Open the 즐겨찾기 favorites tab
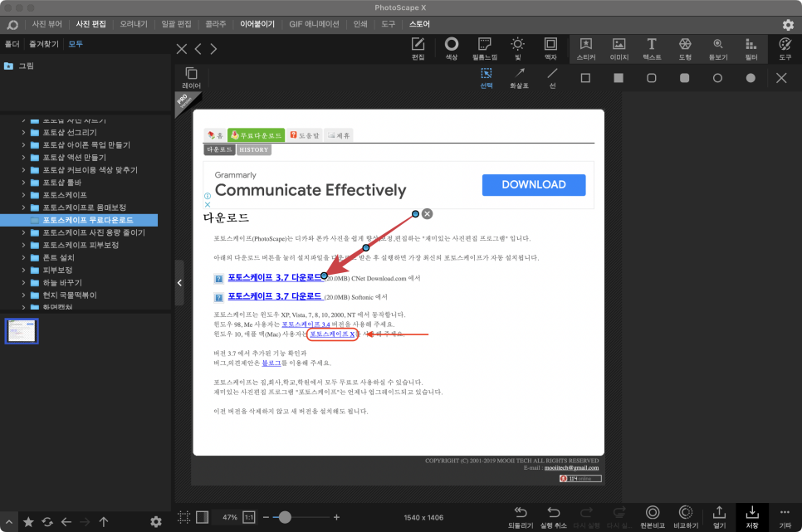802x532 pixels. coord(44,44)
